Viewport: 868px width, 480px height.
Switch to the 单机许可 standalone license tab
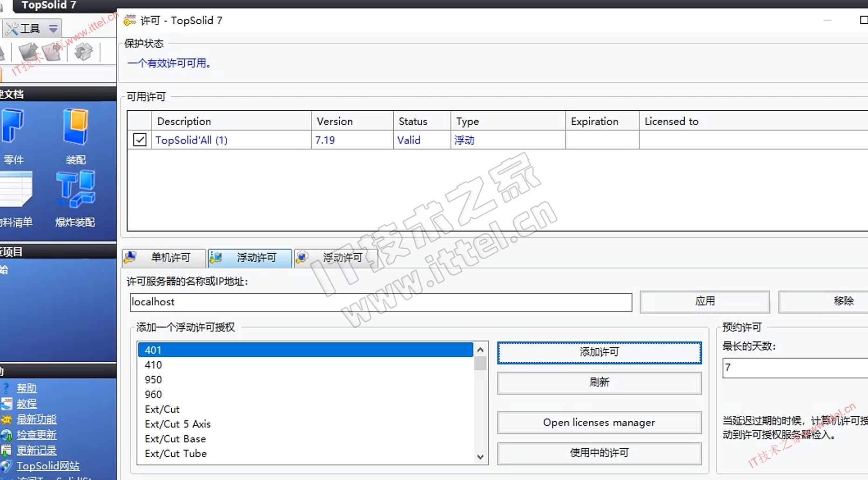(x=164, y=257)
